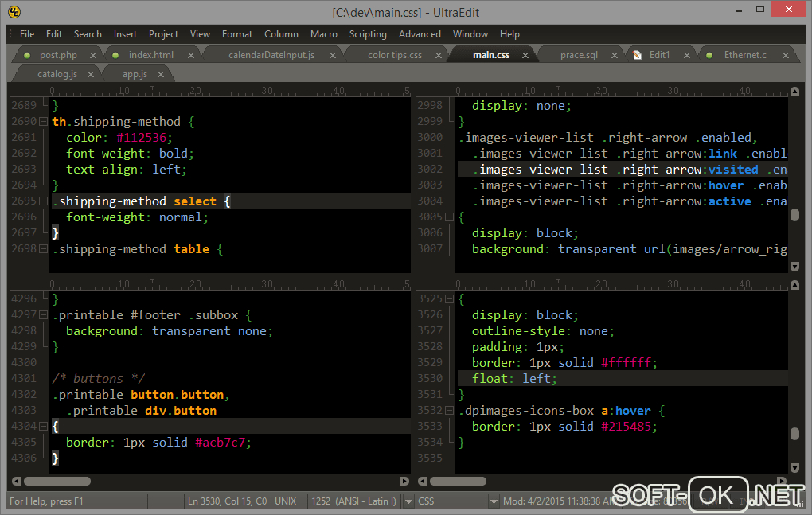812x515 pixels.
Task: Click the color value #112536 on line 2691
Action: point(142,138)
